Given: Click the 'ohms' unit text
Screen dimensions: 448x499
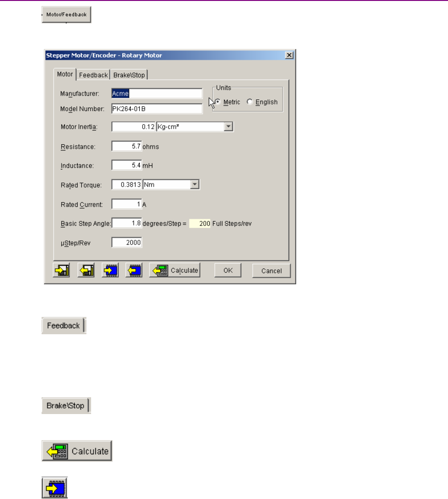Looking at the screenshot, I should (150, 147).
